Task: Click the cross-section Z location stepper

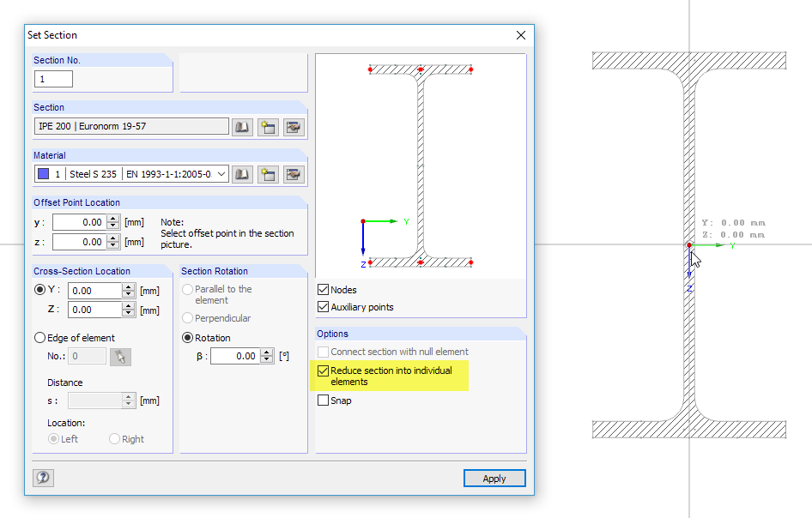Action: pos(129,310)
